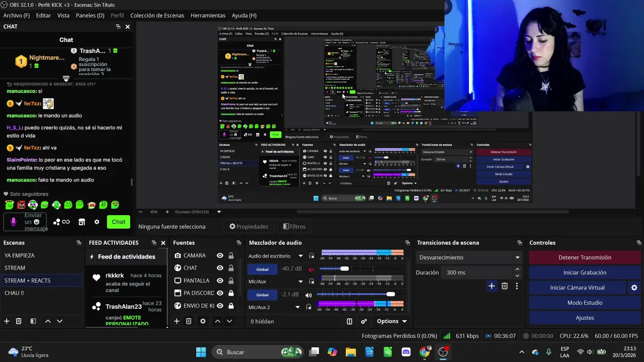
Task: Open the Paneles (D) menu
Action: point(90,16)
